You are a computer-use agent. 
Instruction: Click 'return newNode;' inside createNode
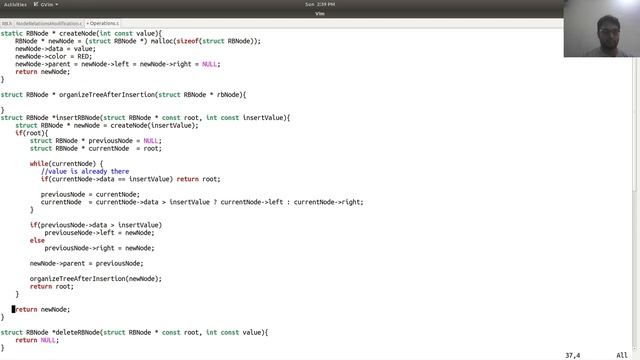pyautogui.click(x=42, y=72)
